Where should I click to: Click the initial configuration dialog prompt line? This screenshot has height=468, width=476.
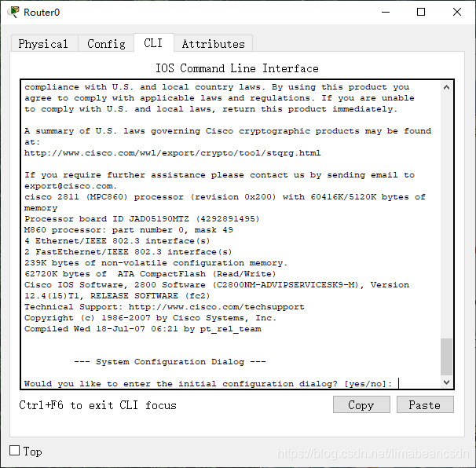208,384
